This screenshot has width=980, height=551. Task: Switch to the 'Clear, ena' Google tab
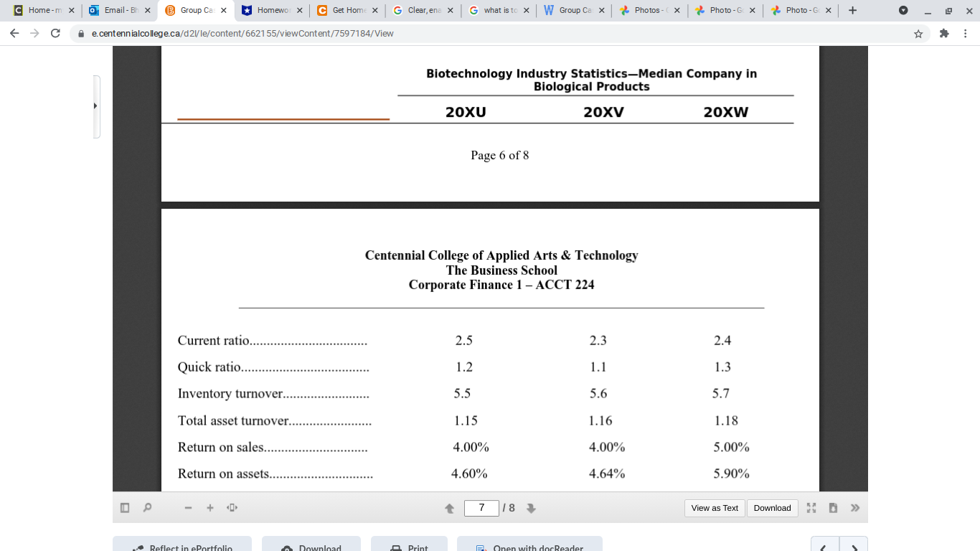point(422,10)
